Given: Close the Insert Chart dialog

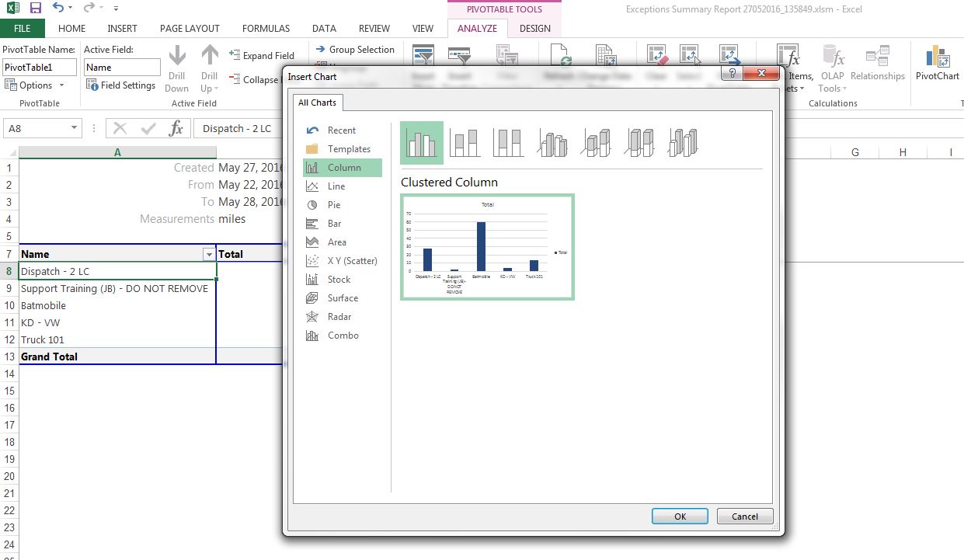Looking at the screenshot, I should click(x=760, y=74).
